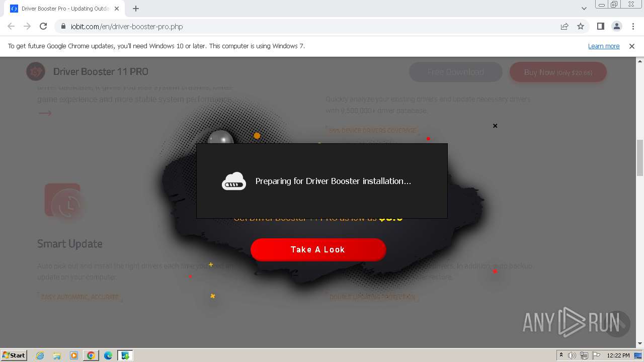Click the Action Center flag icon
This screenshot has width=644, height=362.
[595, 355]
